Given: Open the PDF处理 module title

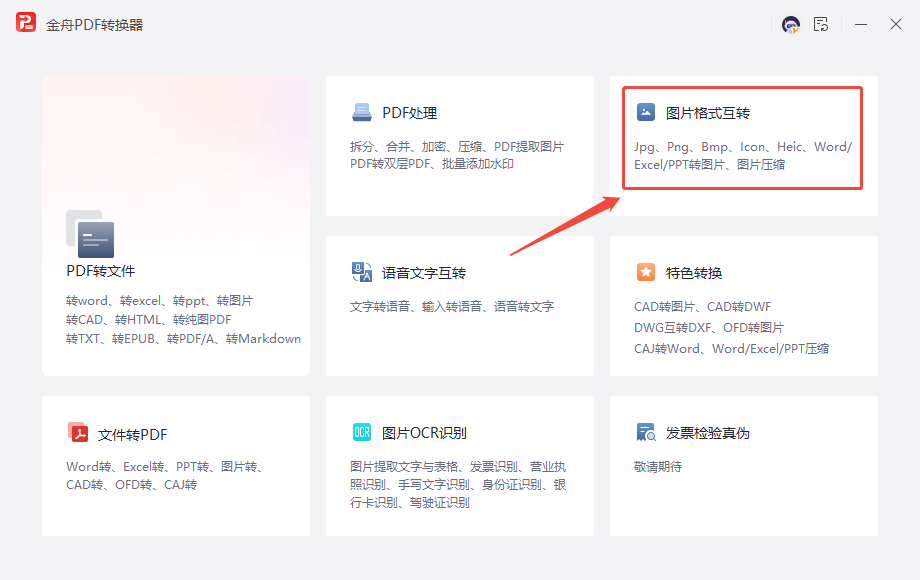Looking at the screenshot, I should click(x=410, y=113).
